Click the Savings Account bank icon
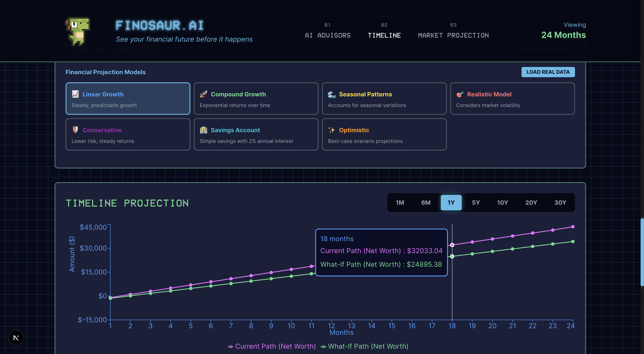 tap(204, 130)
